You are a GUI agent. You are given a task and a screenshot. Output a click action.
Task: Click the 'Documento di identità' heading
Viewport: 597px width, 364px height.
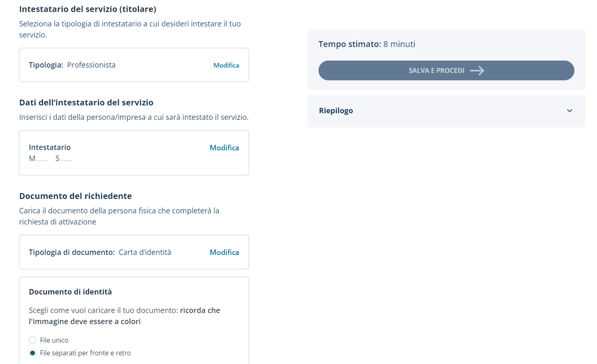click(x=70, y=292)
